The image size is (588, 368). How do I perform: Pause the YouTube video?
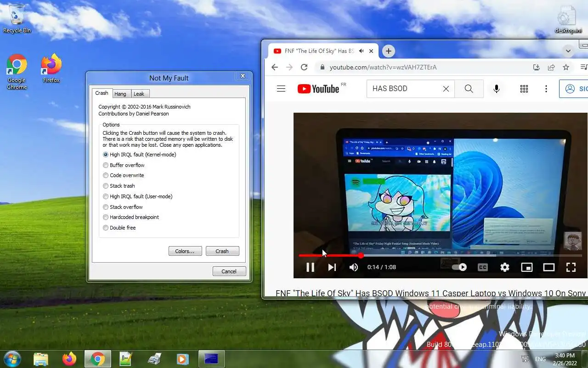tap(310, 267)
